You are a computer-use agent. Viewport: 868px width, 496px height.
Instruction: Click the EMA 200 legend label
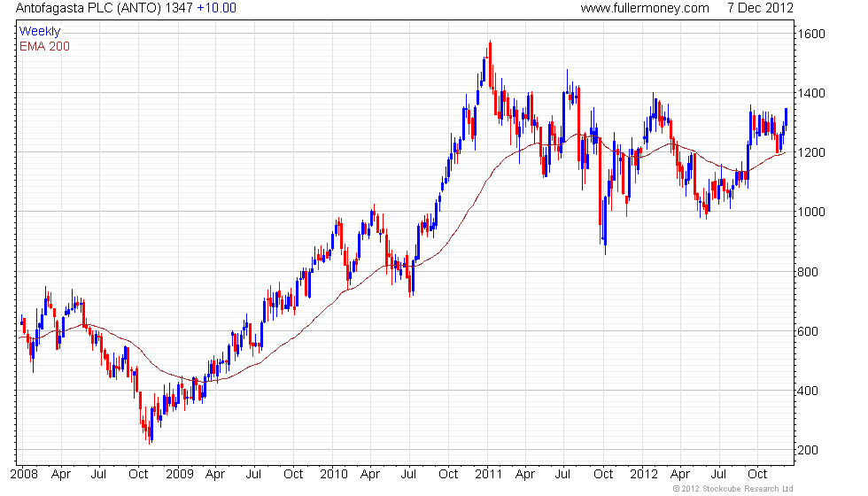[x=44, y=46]
